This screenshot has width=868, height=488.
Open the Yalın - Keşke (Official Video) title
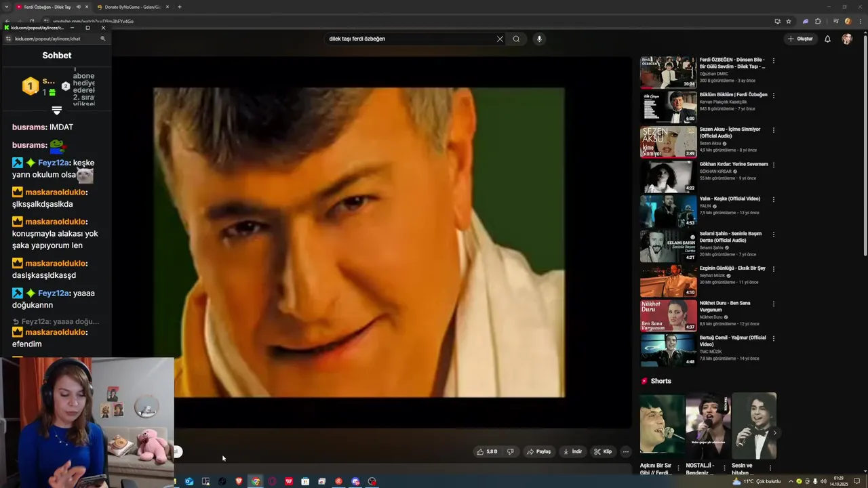730,199
